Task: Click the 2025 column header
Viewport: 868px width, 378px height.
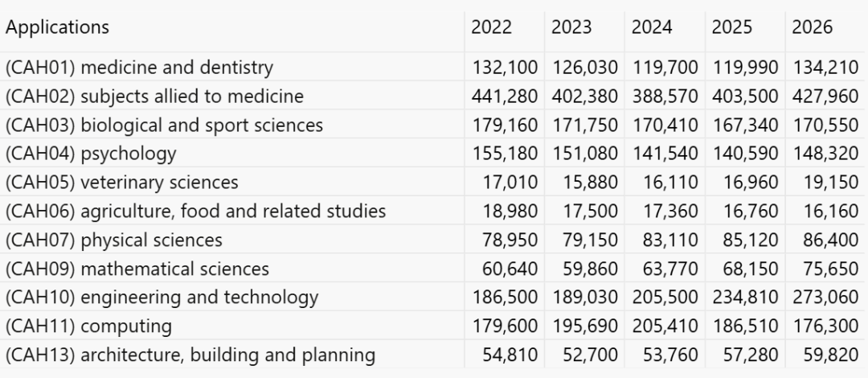Action: 732,27
